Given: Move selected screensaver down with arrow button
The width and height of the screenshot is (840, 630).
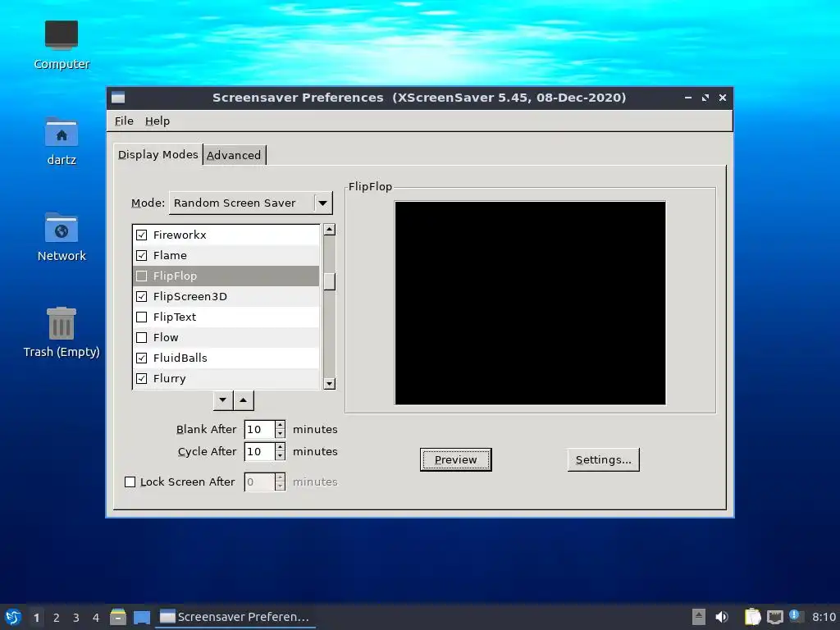Looking at the screenshot, I should (223, 400).
